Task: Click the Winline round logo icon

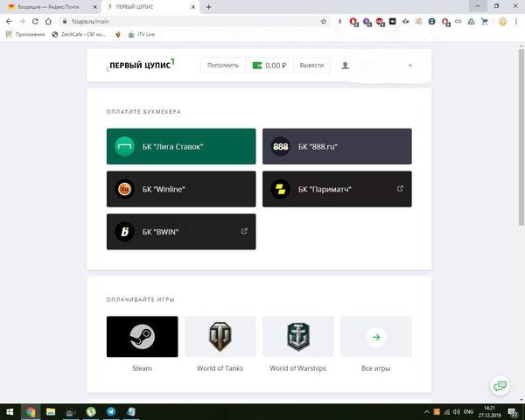Action: click(124, 189)
